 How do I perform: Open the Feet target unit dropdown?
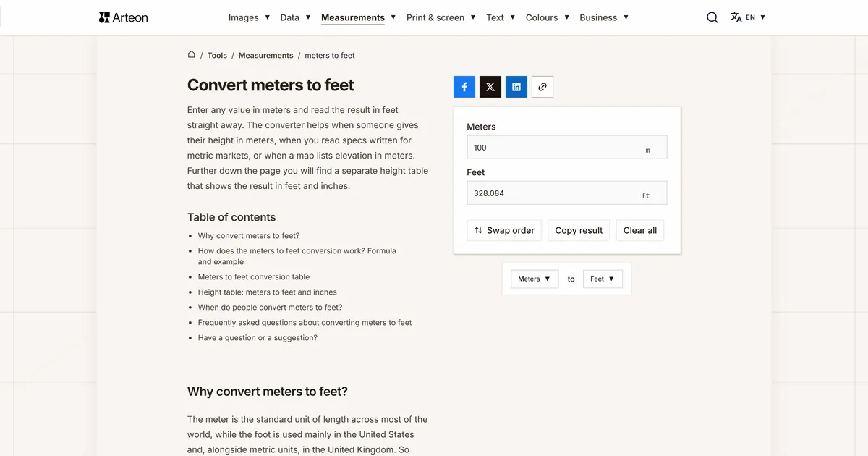click(603, 279)
